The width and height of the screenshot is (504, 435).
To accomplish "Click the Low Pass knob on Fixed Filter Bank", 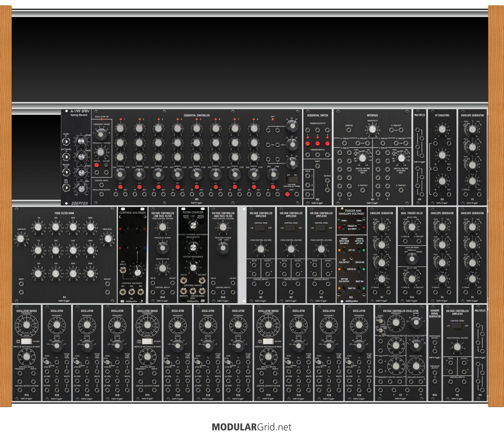I will [x=21, y=239].
